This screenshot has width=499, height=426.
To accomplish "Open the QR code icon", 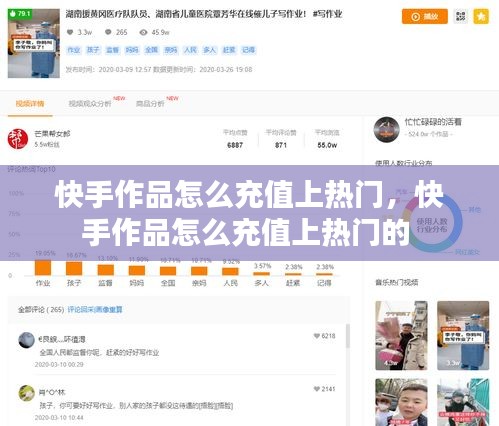I will click(x=460, y=16).
